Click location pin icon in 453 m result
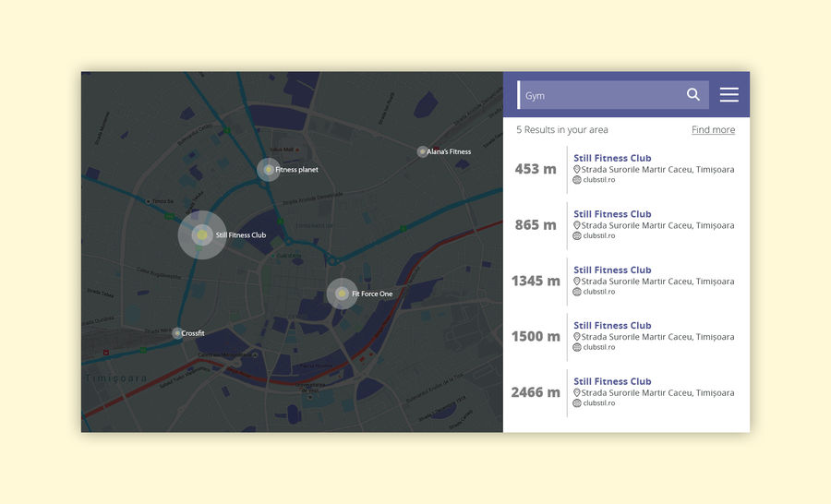The width and height of the screenshot is (831, 504). pos(576,170)
